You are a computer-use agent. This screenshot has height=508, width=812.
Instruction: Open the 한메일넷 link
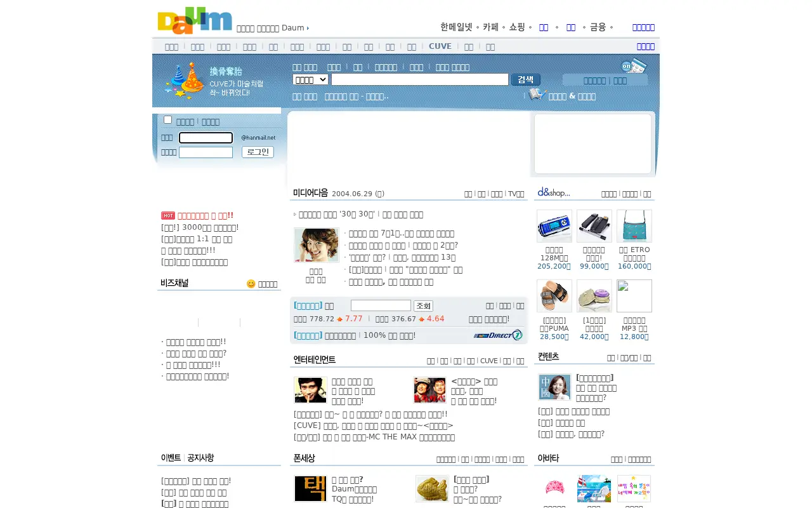coord(457,27)
